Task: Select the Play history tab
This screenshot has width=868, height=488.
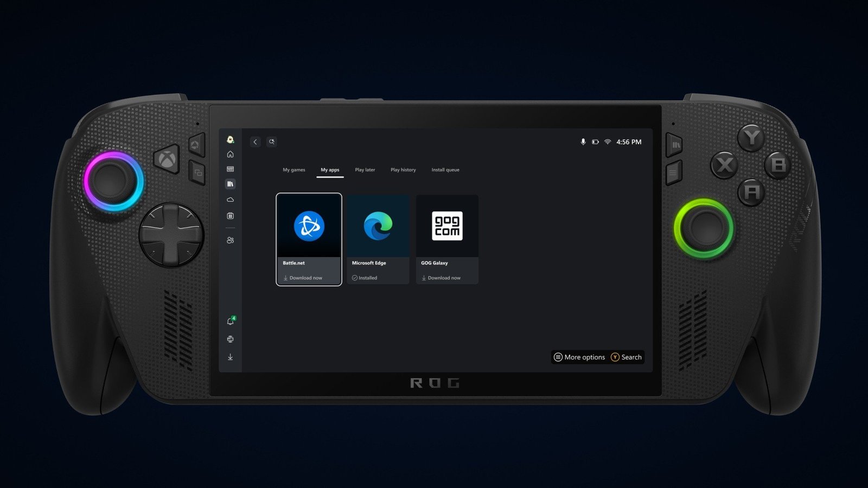Action: click(x=403, y=170)
